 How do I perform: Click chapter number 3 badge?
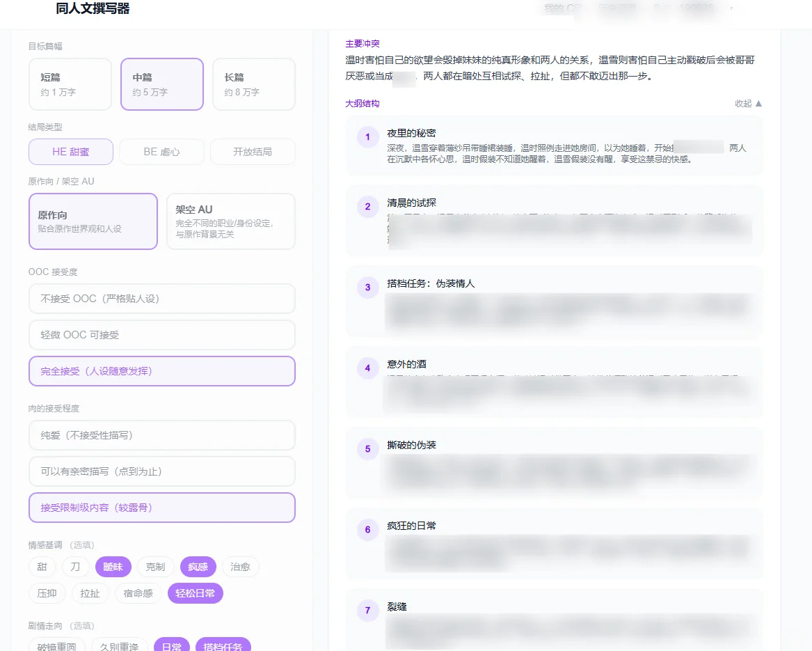tap(367, 288)
